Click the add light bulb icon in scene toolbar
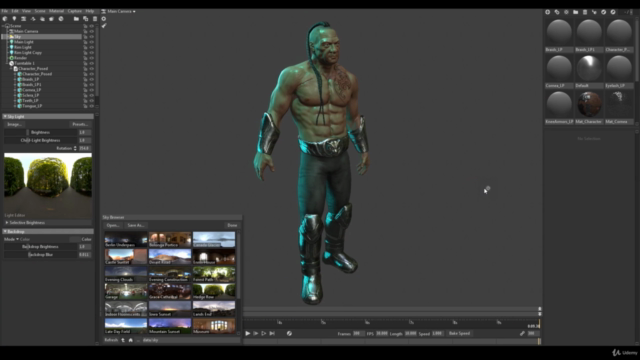This screenshot has height=360, width=640. 14,19
